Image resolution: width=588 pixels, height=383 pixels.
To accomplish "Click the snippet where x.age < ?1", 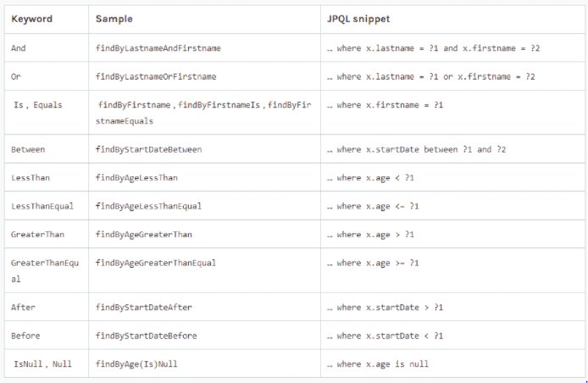I will tap(370, 178).
